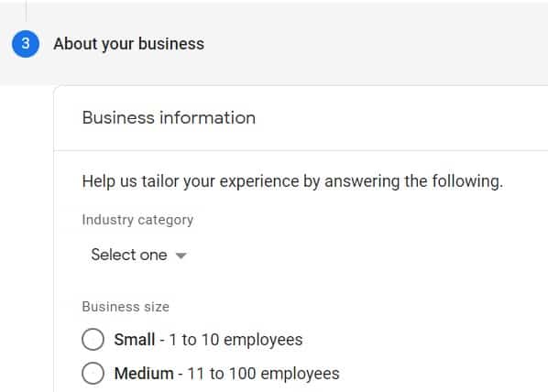
Task: Click the 1 to 10 employees text
Action: [236, 340]
